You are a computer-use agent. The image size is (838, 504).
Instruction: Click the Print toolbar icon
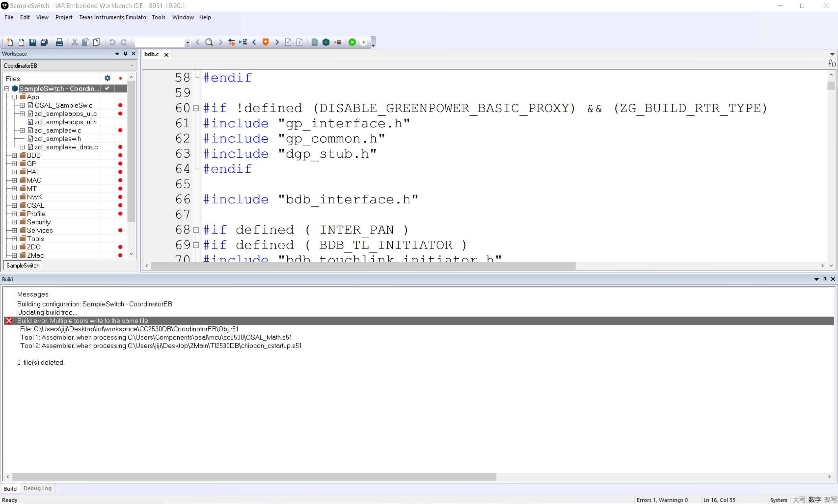(x=59, y=42)
